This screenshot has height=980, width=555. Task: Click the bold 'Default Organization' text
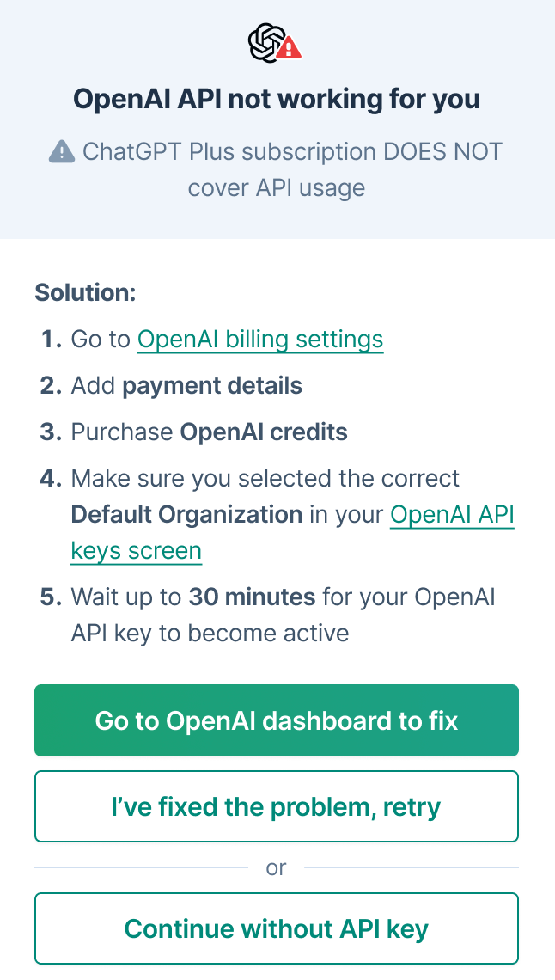coord(186,515)
